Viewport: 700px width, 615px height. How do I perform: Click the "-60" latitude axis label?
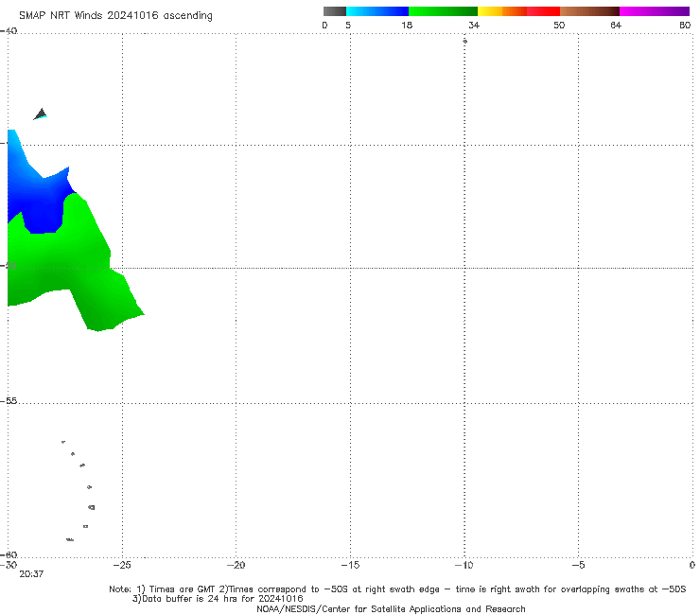tap(9, 554)
